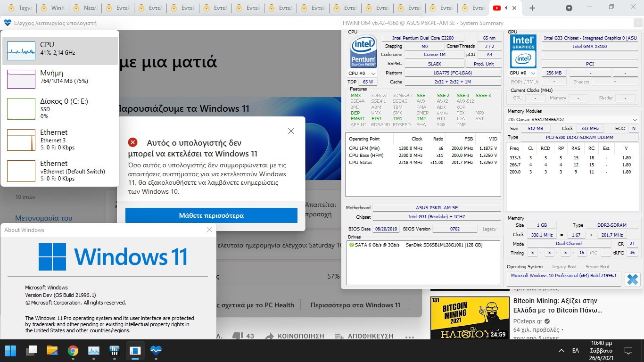Click the Μετονομασία του link in PC Health Check

coord(43,218)
